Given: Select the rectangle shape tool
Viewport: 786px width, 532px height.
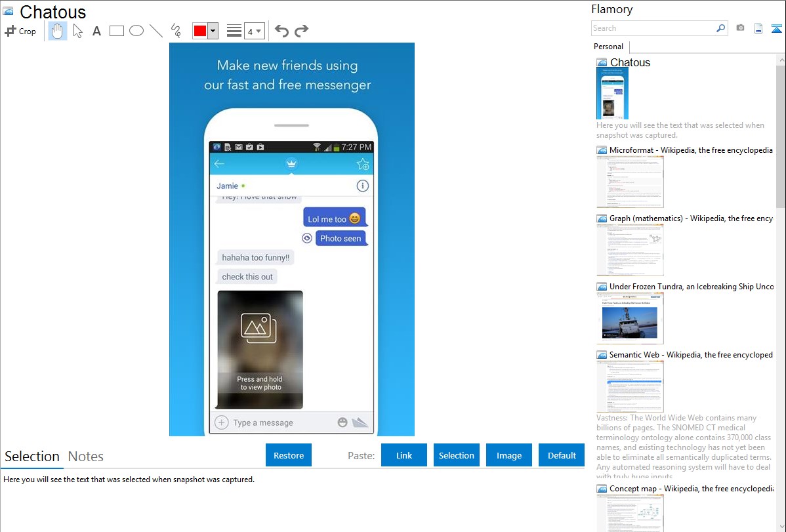Looking at the screenshot, I should (116, 31).
